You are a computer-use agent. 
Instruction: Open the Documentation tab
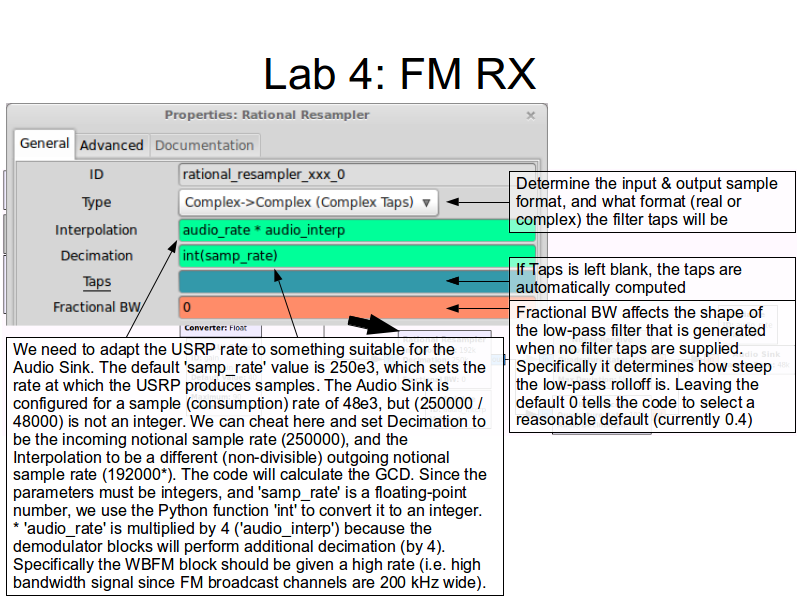[x=204, y=145]
